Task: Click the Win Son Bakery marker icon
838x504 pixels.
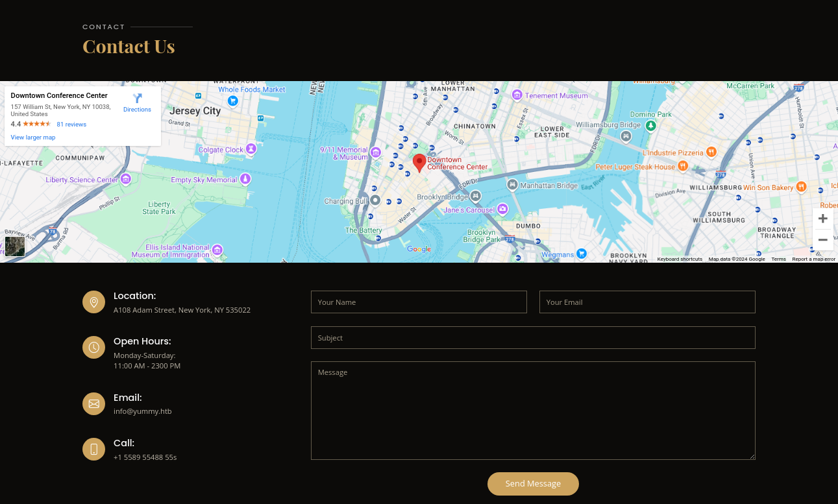Action: pyautogui.click(x=802, y=187)
